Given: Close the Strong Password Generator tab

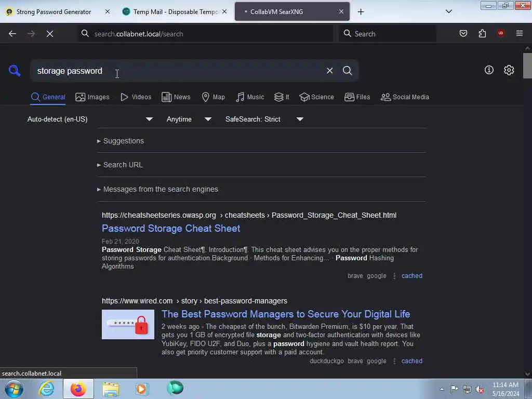Looking at the screenshot, I should [108, 11].
